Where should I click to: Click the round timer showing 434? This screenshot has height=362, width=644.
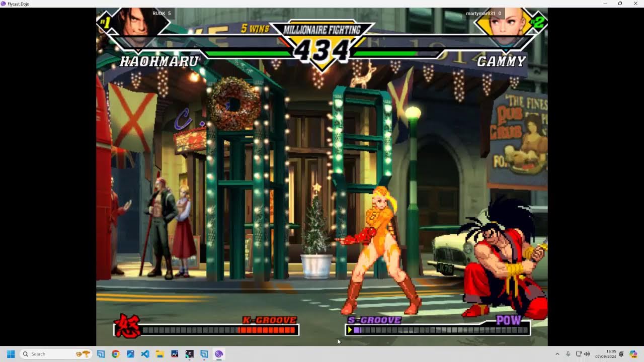tap(322, 50)
